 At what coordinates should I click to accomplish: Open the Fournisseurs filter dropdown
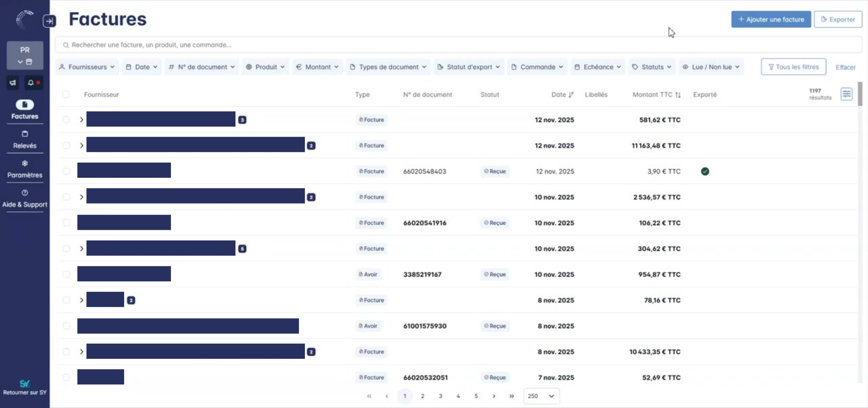point(87,67)
